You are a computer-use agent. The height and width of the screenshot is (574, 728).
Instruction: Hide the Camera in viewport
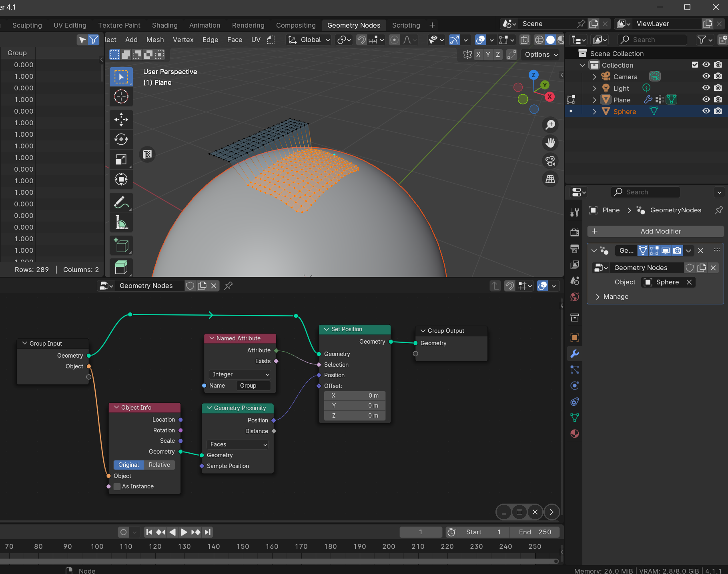coord(706,76)
